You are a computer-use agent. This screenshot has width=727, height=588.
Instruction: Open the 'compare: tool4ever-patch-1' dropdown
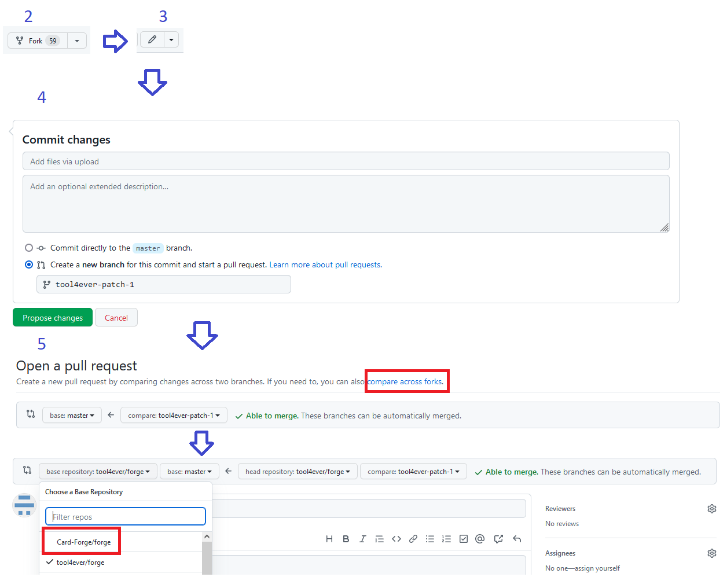tap(174, 415)
